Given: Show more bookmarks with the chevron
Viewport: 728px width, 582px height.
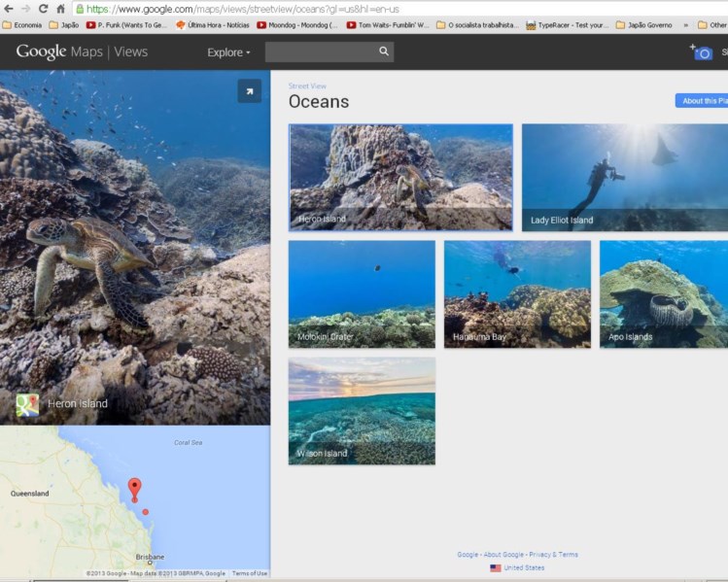Looking at the screenshot, I should (686, 25).
